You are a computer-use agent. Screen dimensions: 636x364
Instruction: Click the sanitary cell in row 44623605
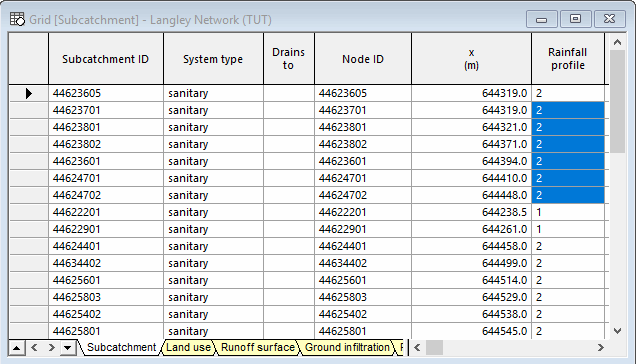pyautogui.click(x=213, y=93)
